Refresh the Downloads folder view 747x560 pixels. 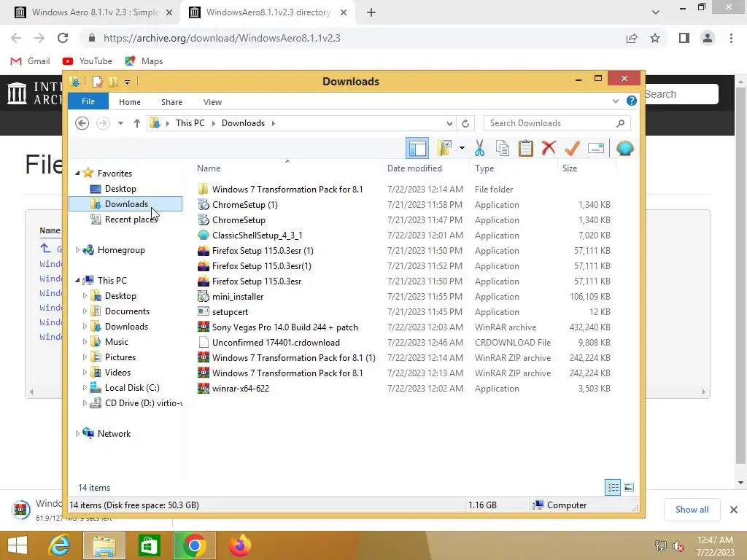[x=465, y=123]
